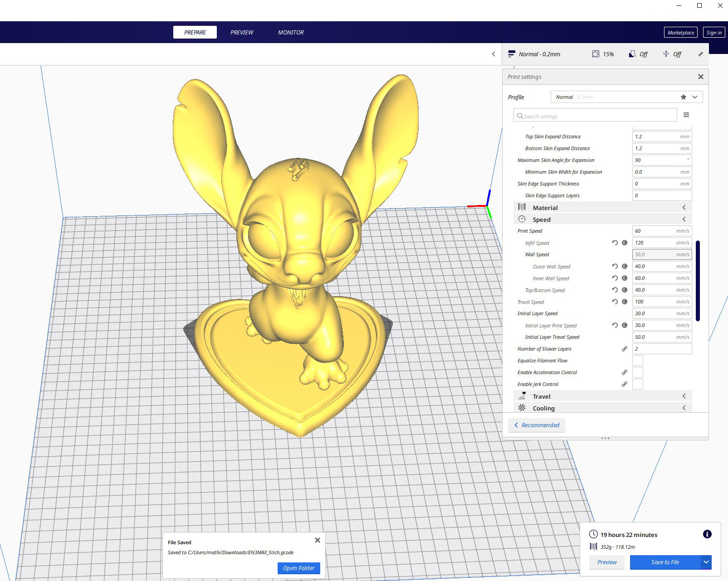Viewport: 728px width, 581px height.
Task: Click the Print Speed value field
Action: 662,231
